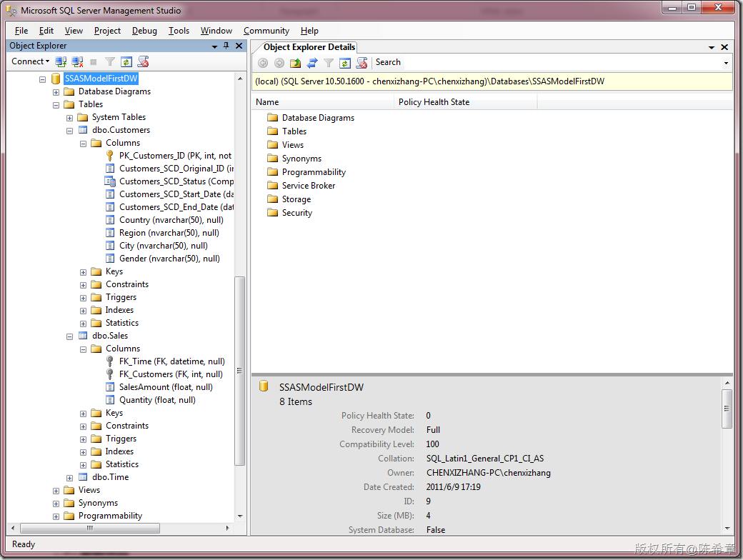Open the Project menu
The image size is (743, 560).
coord(107,31)
